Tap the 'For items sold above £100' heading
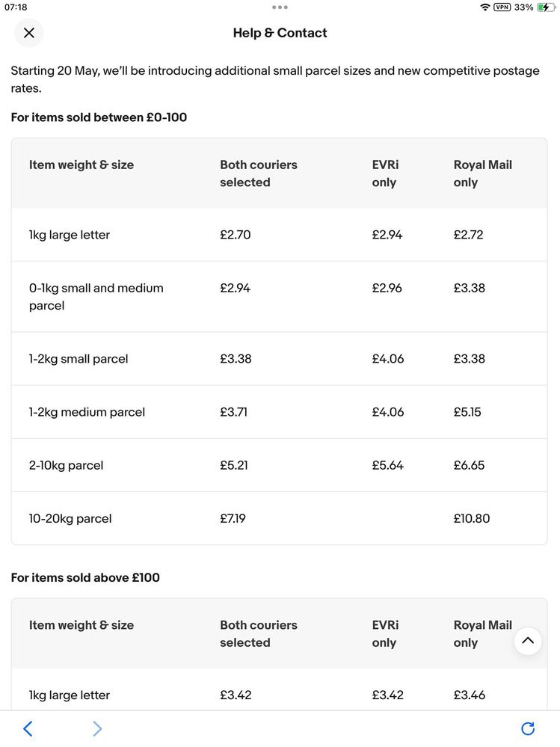 [85, 577]
